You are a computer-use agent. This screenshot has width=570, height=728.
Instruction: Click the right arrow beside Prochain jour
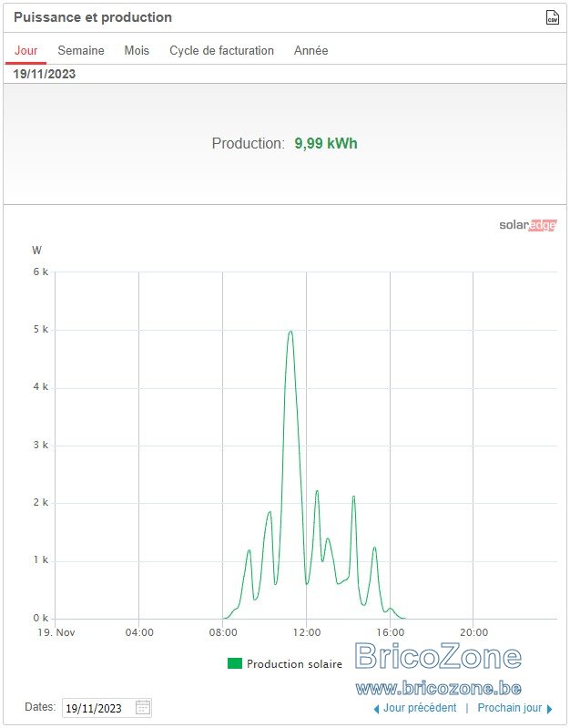point(550,709)
